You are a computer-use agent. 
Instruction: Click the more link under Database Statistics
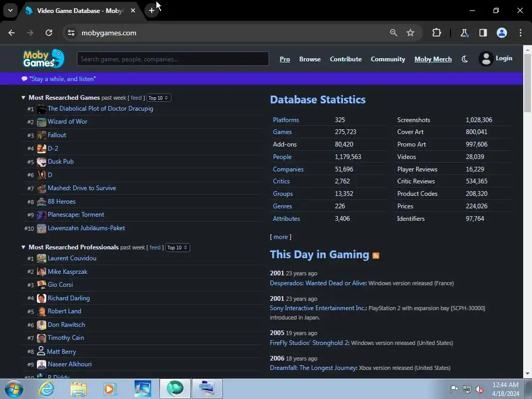click(x=281, y=237)
